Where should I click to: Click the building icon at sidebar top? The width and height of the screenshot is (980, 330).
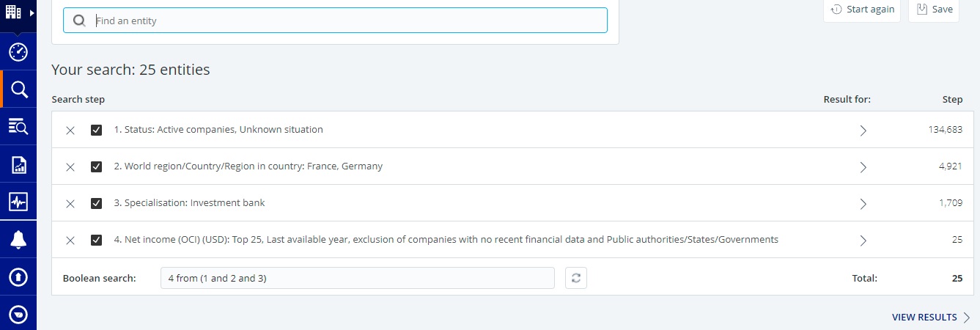(x=14, y=12)
